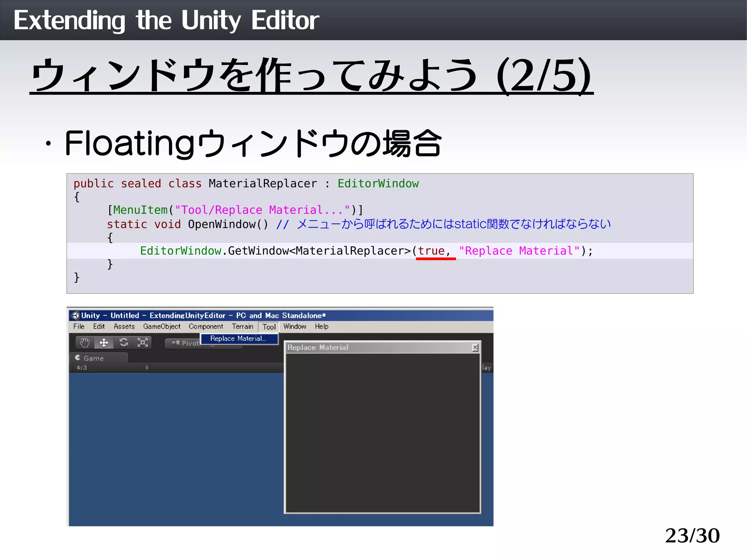Image resolution: width=747 pixels, height=560 pixels.
Task: Close the Replace Material floating window
Action: click(x=475, y=348)
